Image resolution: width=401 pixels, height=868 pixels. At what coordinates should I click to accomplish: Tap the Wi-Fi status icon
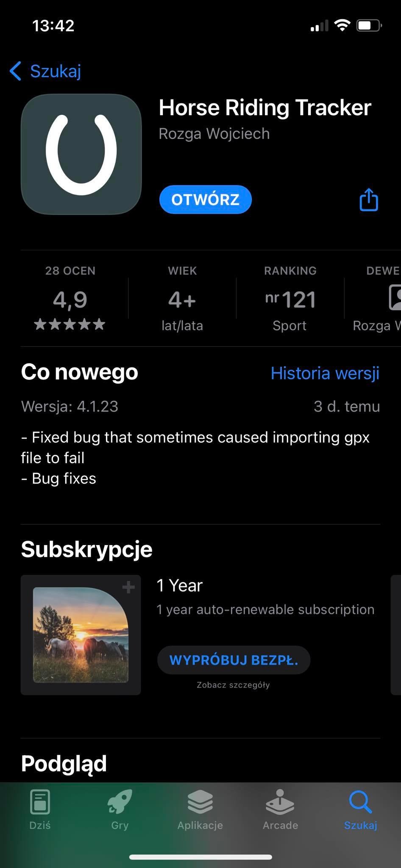(342, 25)
